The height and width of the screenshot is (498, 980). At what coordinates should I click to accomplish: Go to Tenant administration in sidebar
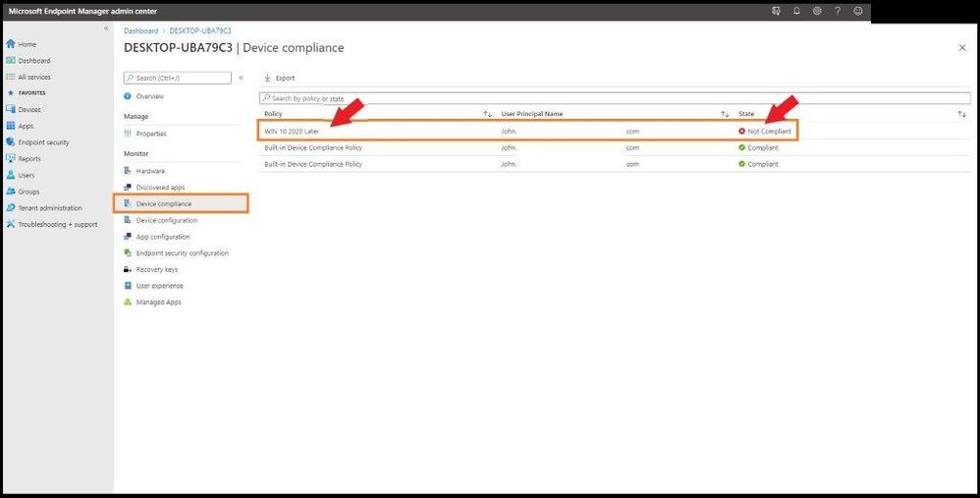pyautogui.click(x=50, y=207)
